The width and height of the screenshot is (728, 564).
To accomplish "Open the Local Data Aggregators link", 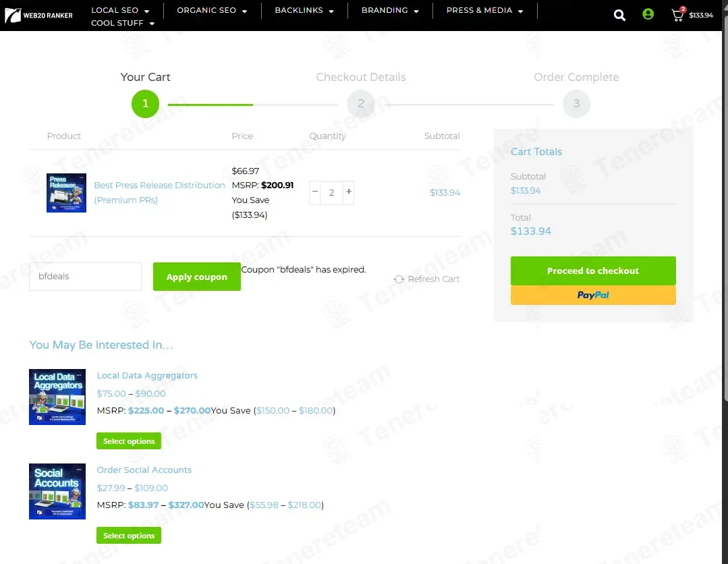I will 147,376.
